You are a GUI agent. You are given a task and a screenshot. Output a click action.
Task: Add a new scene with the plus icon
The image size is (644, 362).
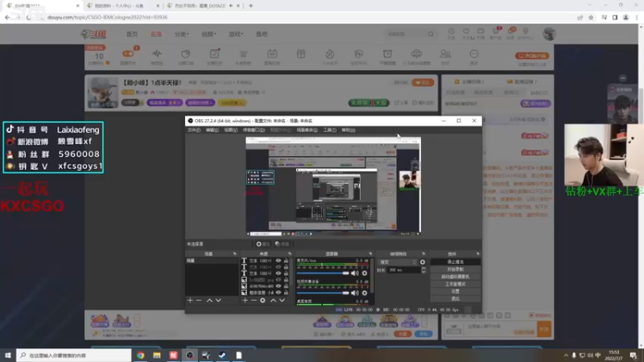click(x=190, y=300)
